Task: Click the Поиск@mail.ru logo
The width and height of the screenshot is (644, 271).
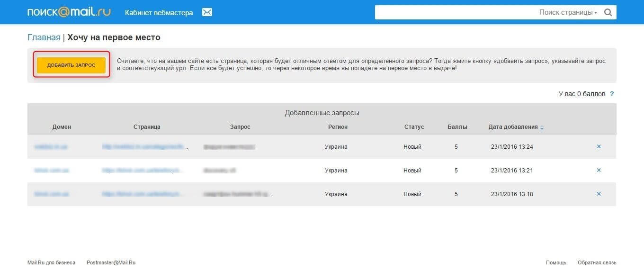Action: pos(69,12)
